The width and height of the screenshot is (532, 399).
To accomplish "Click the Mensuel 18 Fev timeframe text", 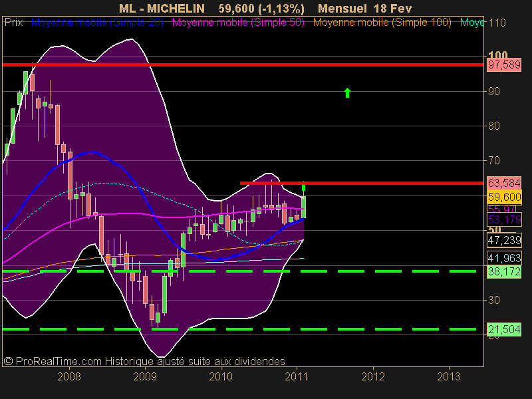I will point(364,8).
